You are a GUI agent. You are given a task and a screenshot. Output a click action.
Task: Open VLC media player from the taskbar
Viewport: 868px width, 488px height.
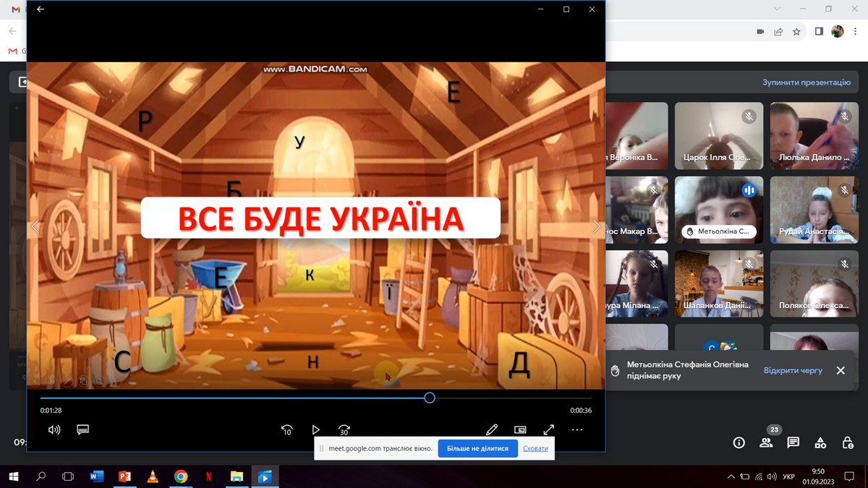153,476
